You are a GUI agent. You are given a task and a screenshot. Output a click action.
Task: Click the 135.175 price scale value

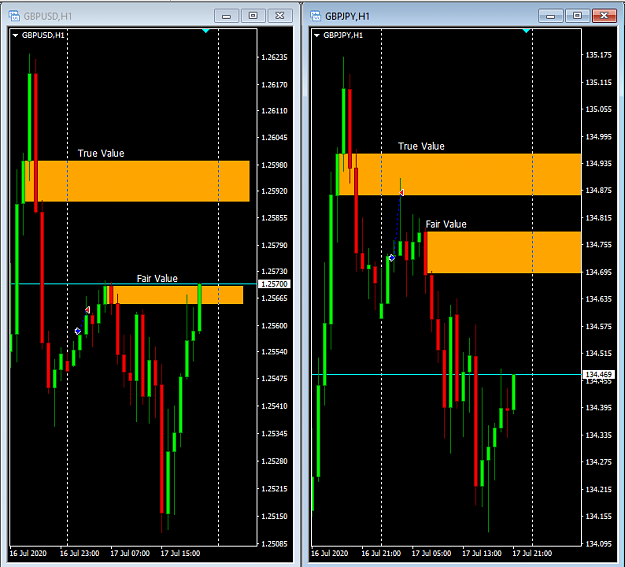(x=598, y=55)
